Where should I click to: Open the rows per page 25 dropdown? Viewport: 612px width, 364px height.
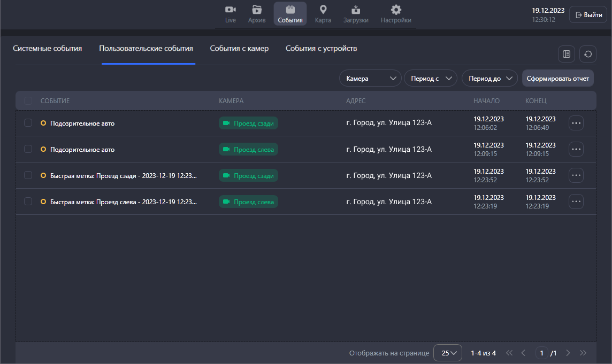[x=448, y=353]
